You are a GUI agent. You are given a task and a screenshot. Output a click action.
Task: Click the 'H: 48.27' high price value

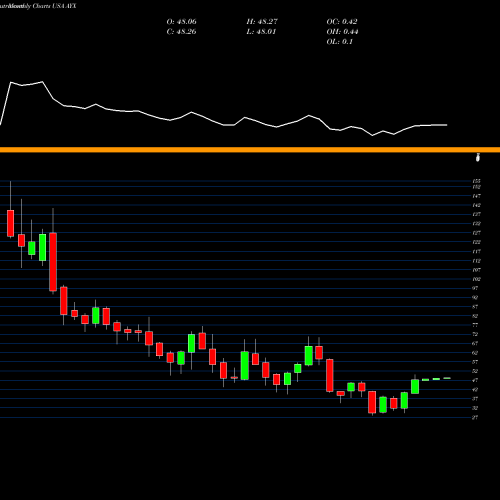tap(262, 22)
